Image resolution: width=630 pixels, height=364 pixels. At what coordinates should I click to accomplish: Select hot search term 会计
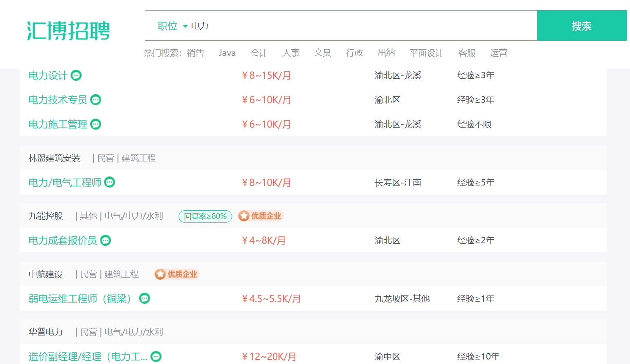tap(259, 53)
